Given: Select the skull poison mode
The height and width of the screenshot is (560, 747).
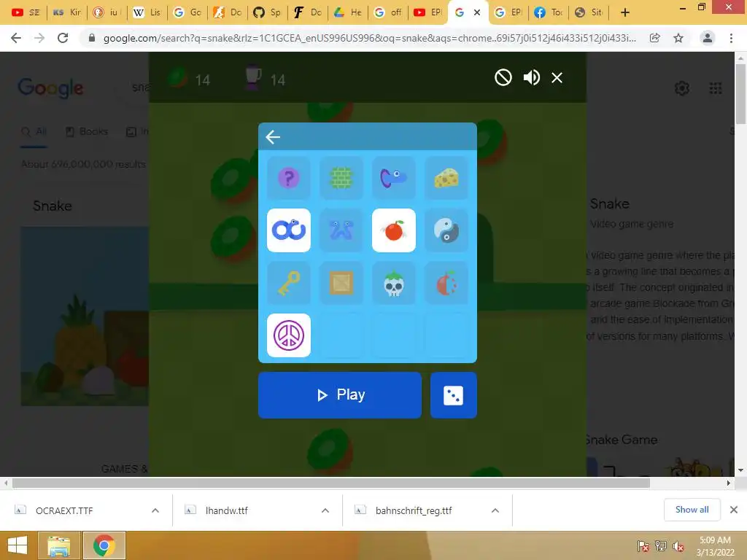Looking at the screenshot, I should click(x=393, y=283).
